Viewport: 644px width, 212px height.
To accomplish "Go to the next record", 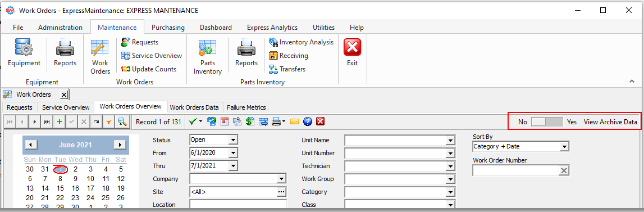I will click(34, 122).
